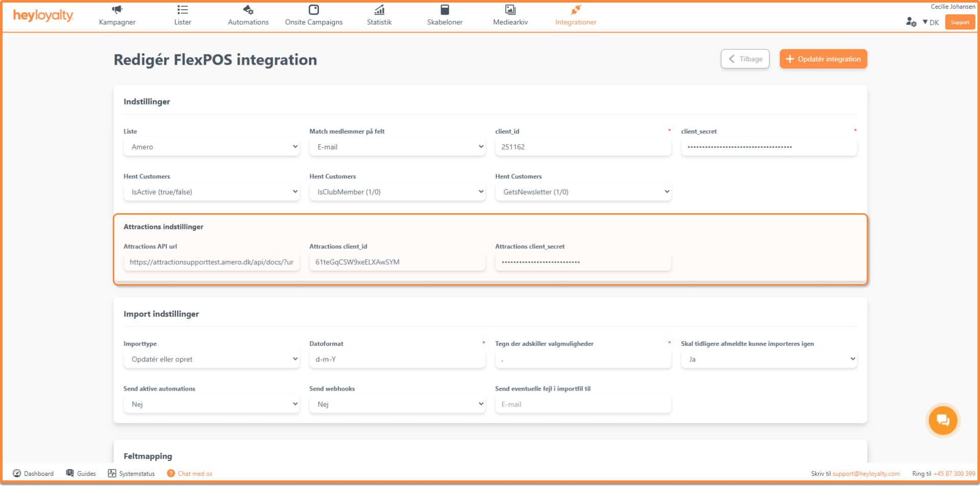This screenshot has height=486, width=980.
Task: Open the Send aktive automations dropdown
Action: [x=211, y=404]
